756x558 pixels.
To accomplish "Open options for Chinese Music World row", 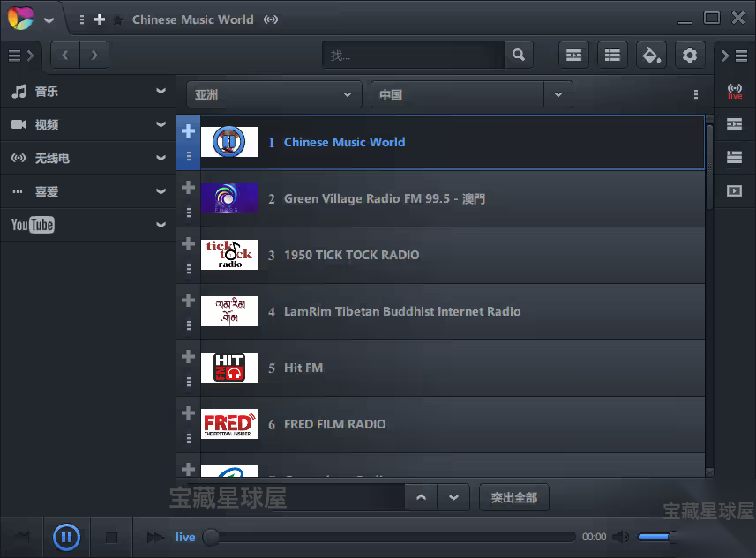I will [x=189, y=156].
